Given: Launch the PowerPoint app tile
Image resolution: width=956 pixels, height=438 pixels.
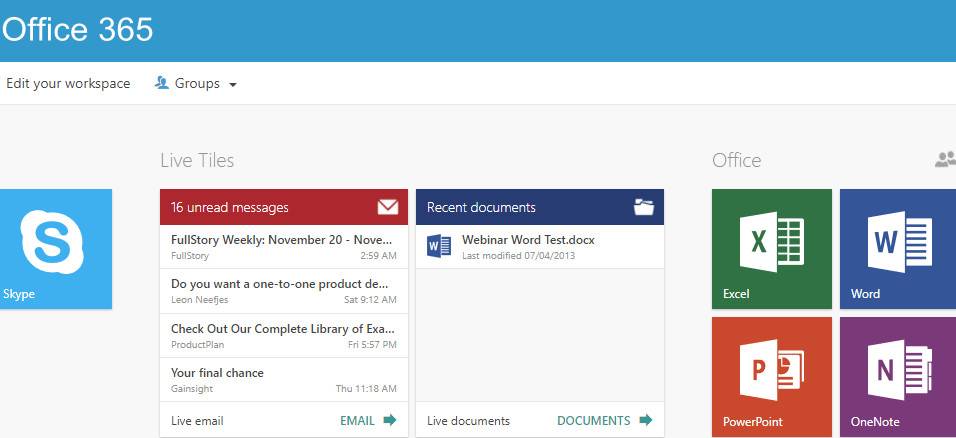Looking at the screenshot, I should pyautogui.click(x=771, y=376).
